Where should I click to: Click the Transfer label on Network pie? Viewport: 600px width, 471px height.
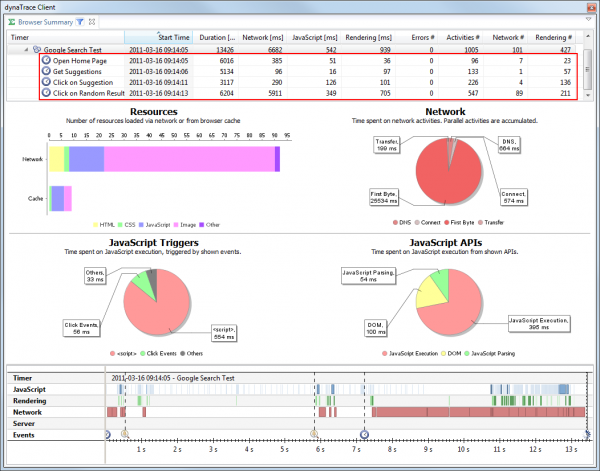[386, 145]
